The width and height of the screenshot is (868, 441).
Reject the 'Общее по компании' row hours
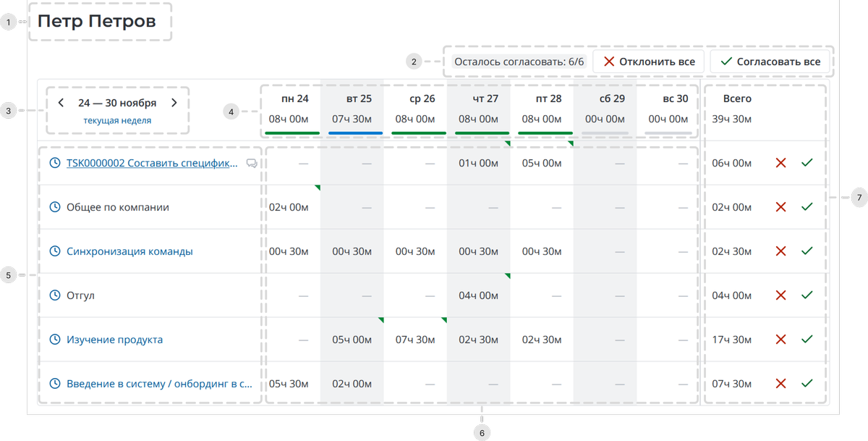pyautogui.click(x=780, y=207)
